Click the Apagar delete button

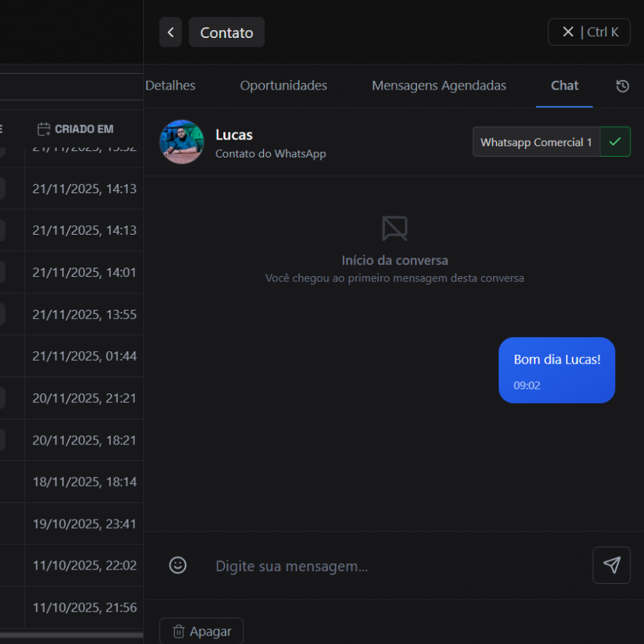click(x=202, y=631)
